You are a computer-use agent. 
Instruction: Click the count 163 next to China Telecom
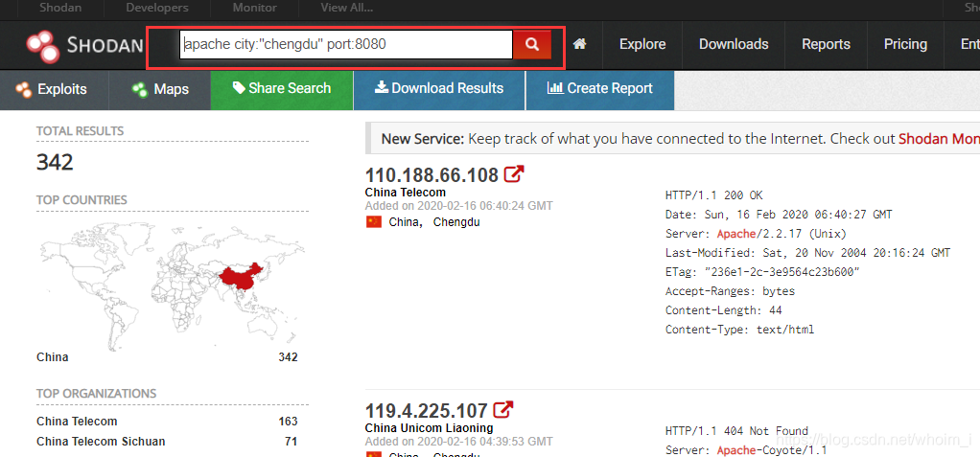(x=288, y=422)
